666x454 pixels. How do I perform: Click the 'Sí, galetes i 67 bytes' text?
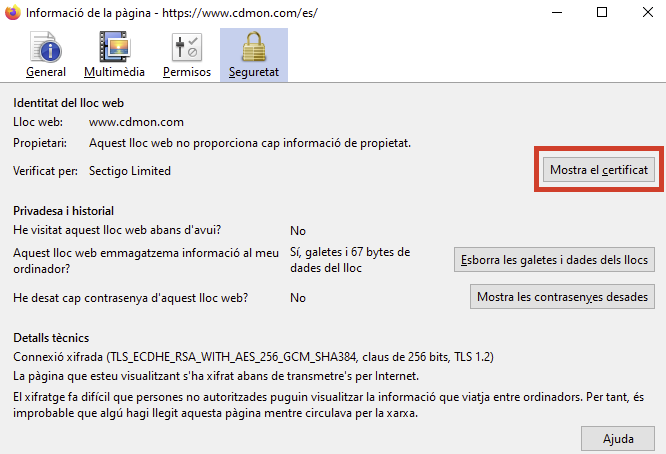[350, 260]
